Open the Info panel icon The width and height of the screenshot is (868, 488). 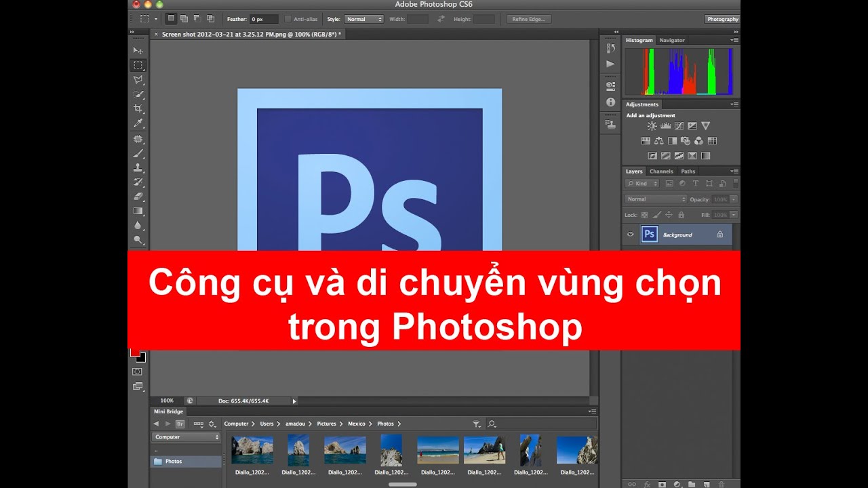tap(610, 102)
